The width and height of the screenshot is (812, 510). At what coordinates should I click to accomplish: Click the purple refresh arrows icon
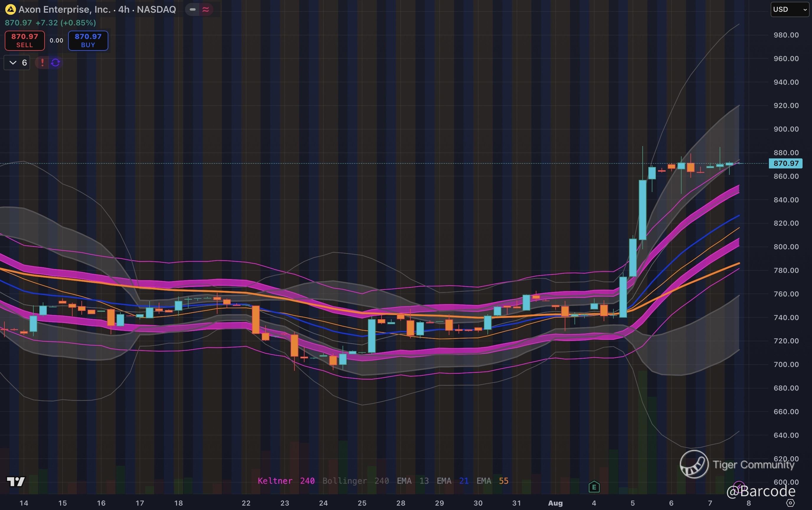tap(56, 63)
